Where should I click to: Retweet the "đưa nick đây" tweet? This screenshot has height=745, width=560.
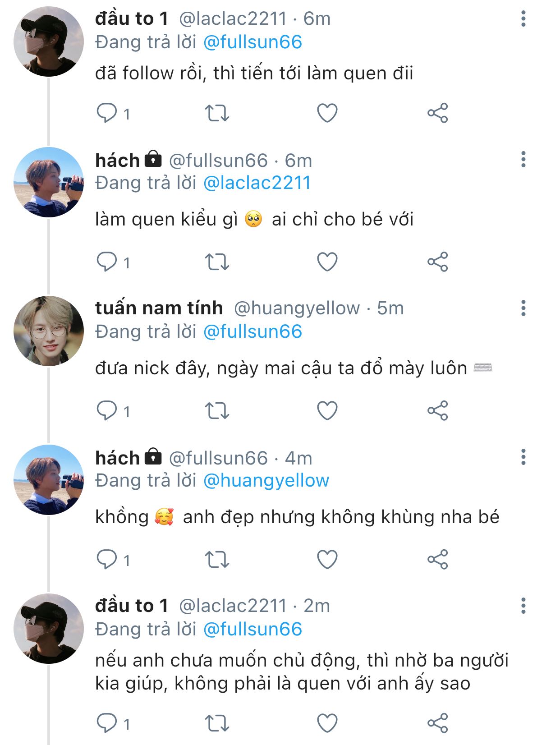coord(217,411)
